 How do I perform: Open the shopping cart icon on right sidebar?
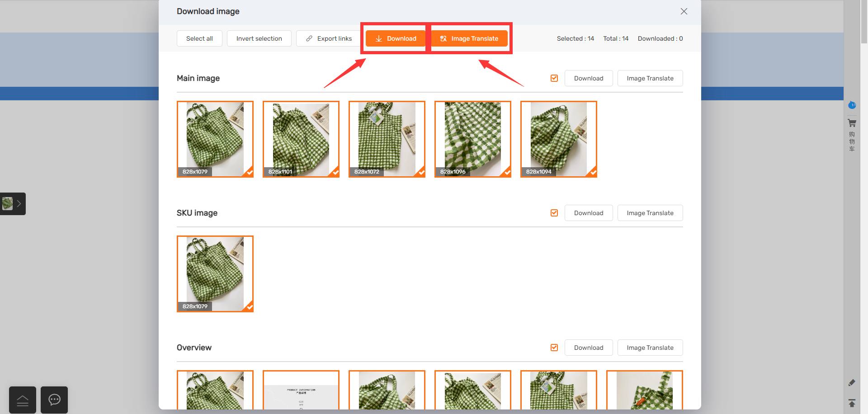tap(852, 123)
